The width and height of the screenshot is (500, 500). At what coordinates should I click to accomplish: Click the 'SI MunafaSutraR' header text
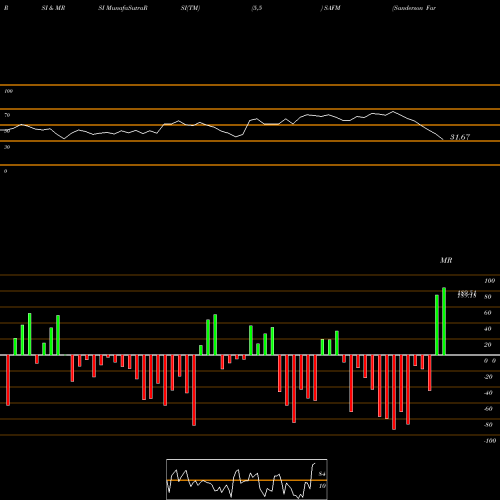pyautogui.click(x=123, y=8)
